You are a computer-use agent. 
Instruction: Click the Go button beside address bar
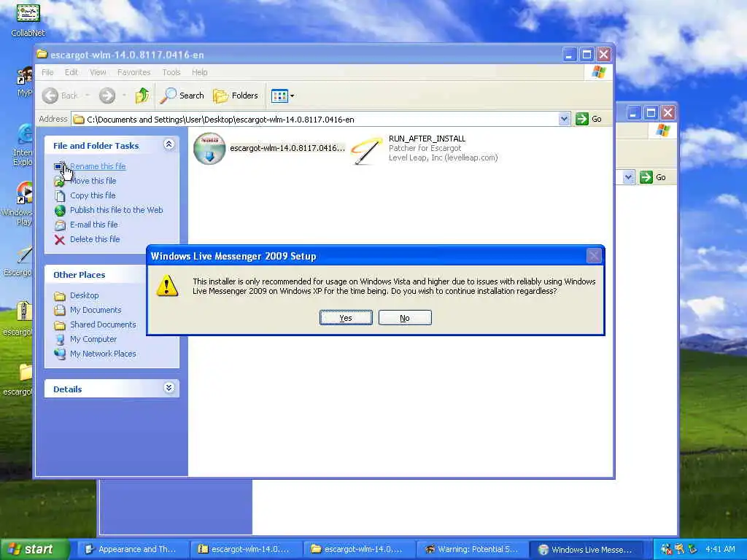(x=589, y=119)
